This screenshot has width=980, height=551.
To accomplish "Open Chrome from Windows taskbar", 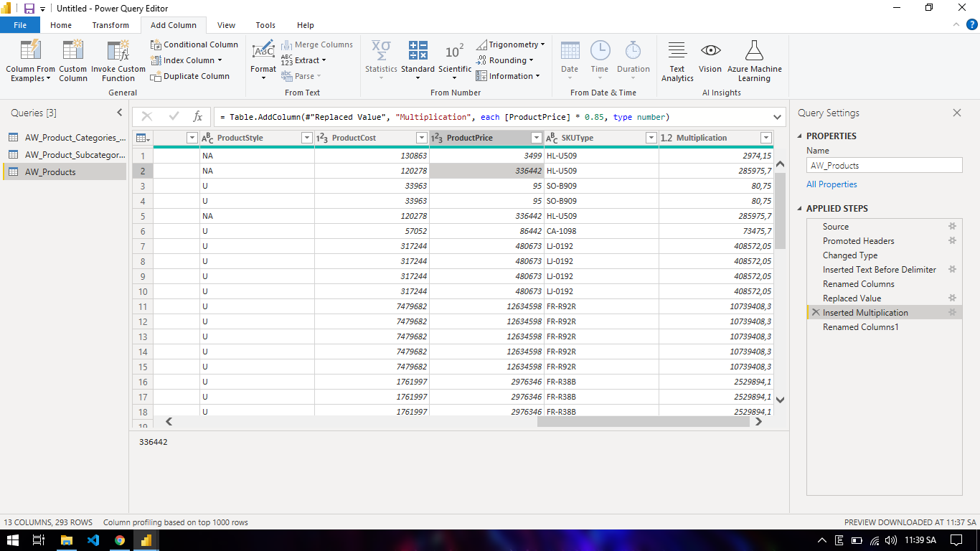I will point(119,540).
